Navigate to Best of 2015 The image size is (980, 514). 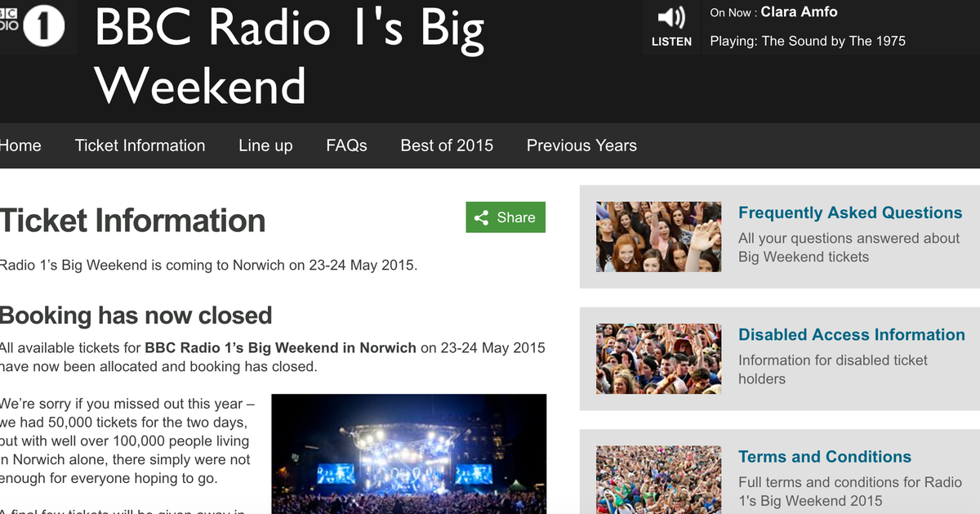coord(447,145)
